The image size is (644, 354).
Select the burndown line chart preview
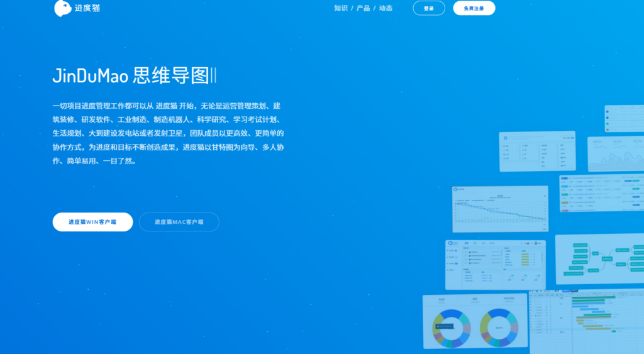click(x=500, y=208)
